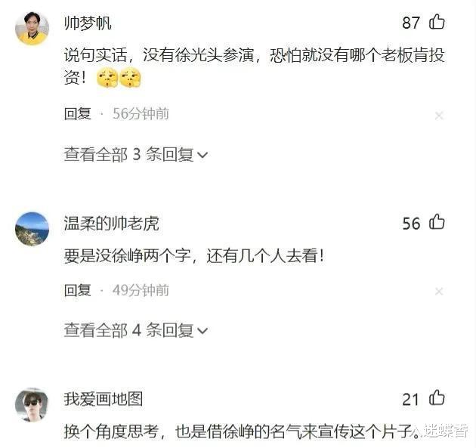Open 我爱画地图's sunglasses avatar
This screenshot has height=448, width=476.
[x=32, y=405]
